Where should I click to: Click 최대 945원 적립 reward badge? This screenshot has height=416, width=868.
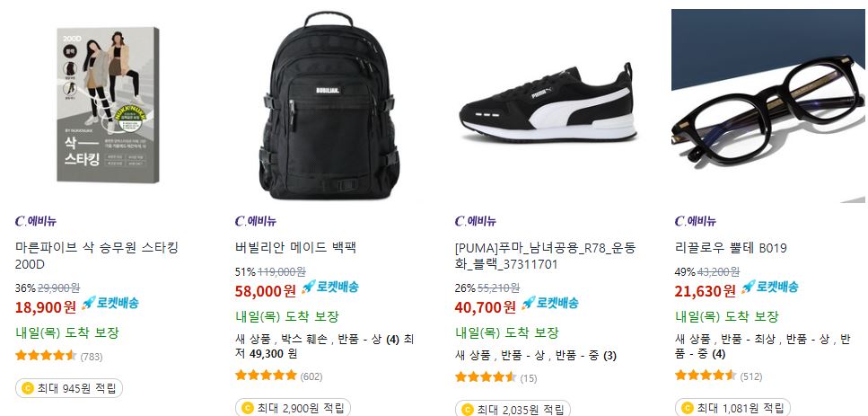[68, 388]
